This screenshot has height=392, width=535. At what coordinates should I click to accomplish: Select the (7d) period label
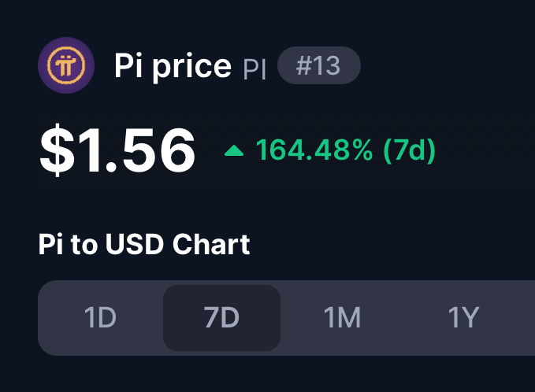410,150
